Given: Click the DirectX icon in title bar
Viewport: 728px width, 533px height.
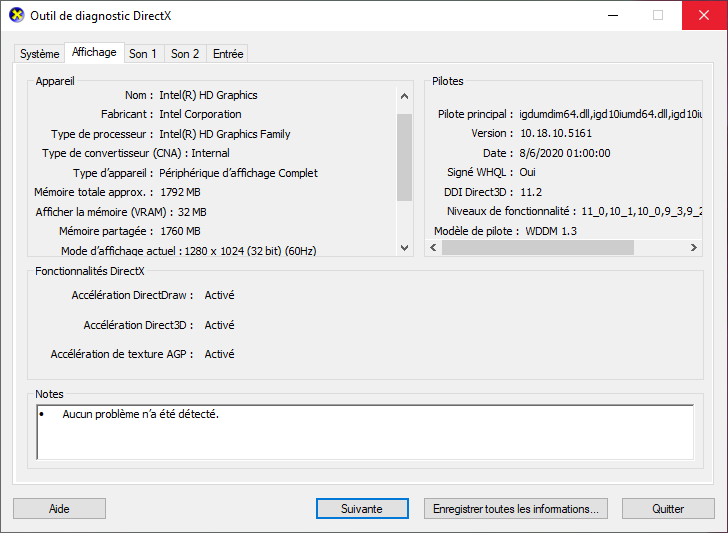Looking at the screenshot, I should [17, 15].
